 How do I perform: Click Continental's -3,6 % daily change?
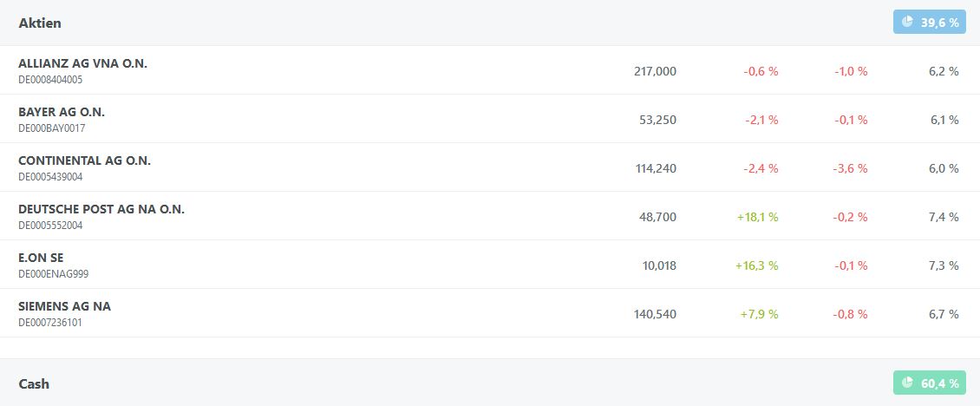pos(850,168)
